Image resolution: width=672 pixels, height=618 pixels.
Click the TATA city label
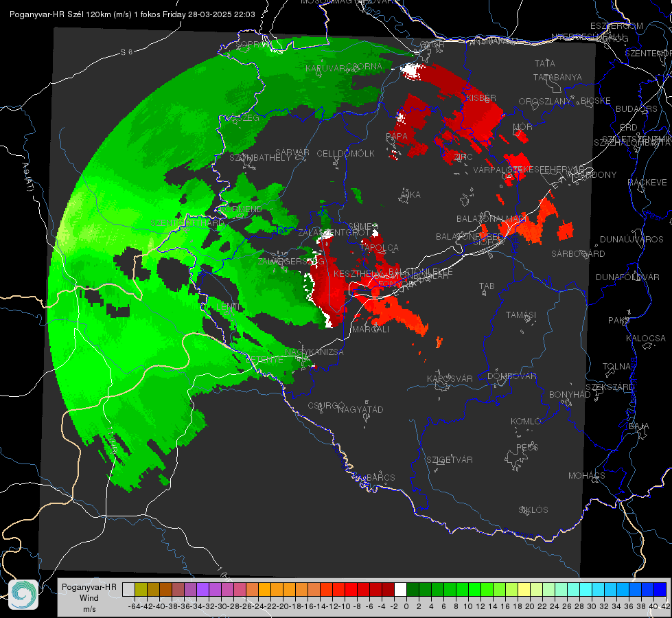click(x=545, y=63)
